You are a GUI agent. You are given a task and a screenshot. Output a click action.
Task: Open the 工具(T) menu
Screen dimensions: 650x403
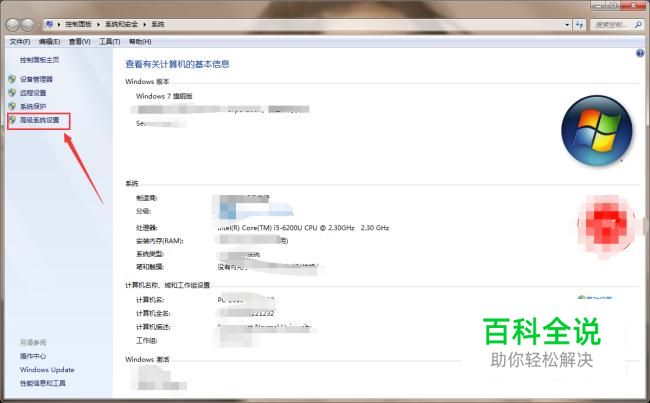point(109,41)
